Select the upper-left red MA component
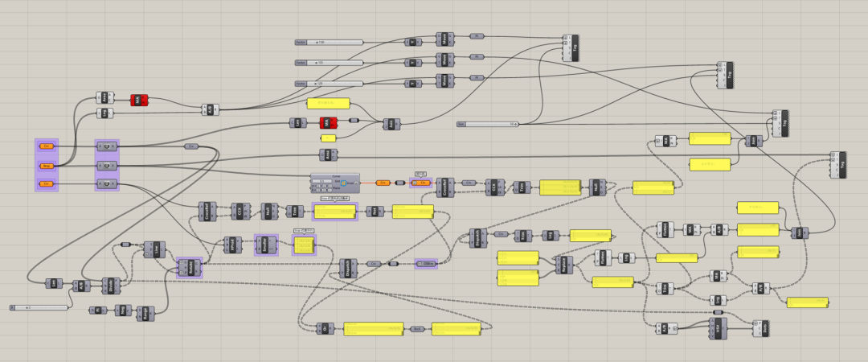The width and height of the screenshot is (868, 362). [139, 100]
